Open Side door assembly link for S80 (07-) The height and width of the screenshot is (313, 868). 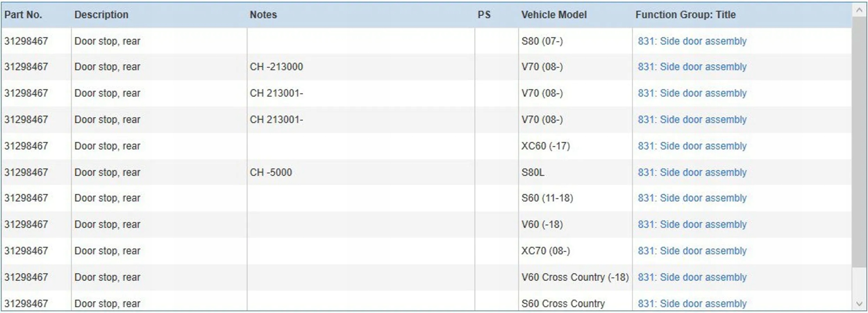[x=692, y=41]
